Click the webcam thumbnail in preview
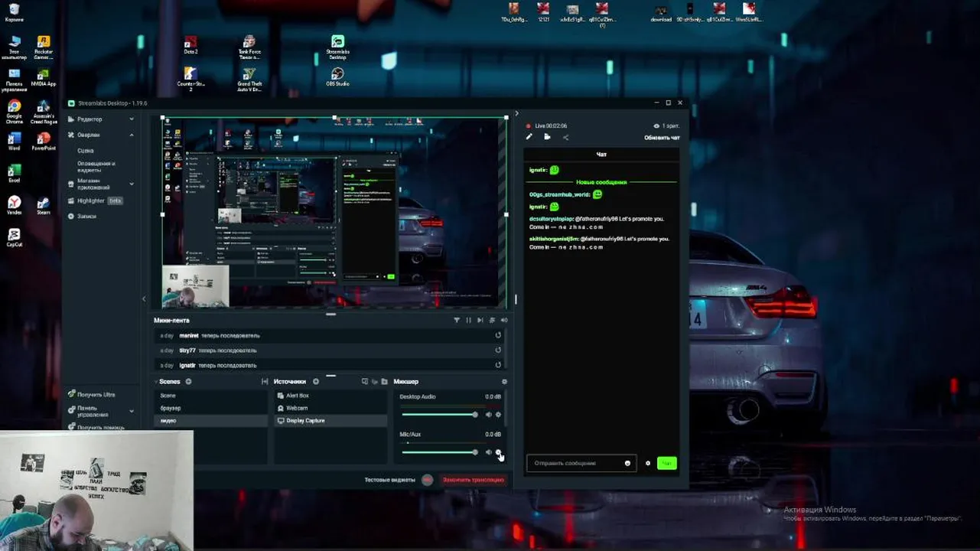The width and height of the screenshot is (980, 551). (195, 285)
